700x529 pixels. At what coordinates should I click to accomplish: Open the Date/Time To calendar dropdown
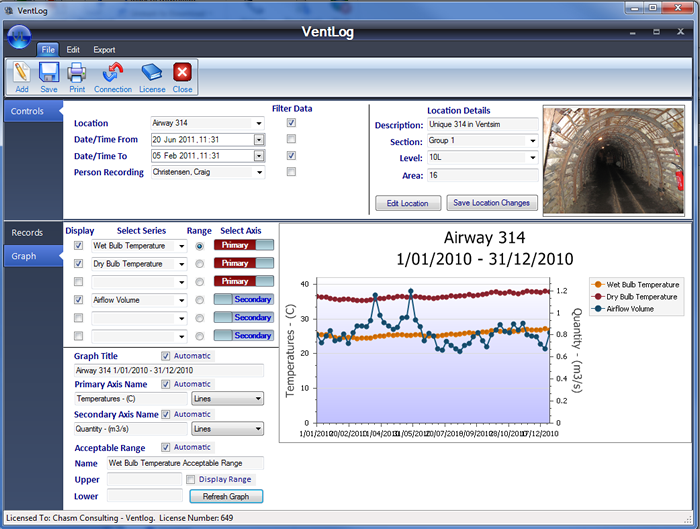259,156
